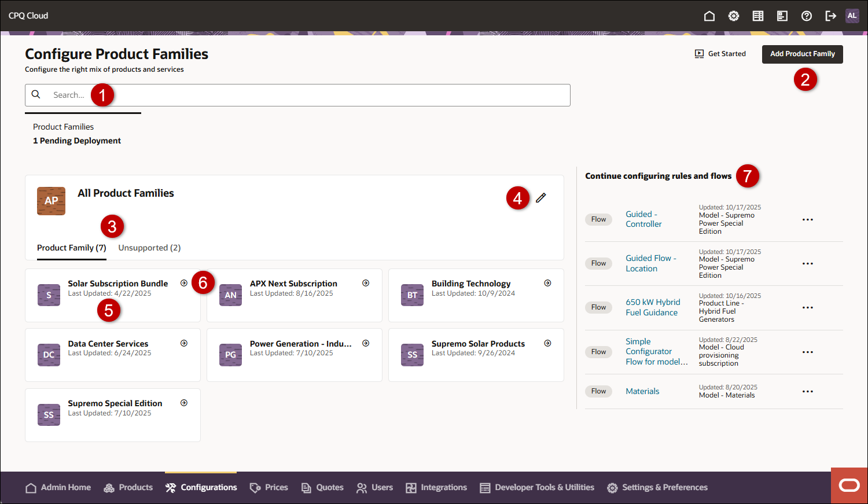The width and height of the screenshot is (868, 504).
Task: Click the Get Started video link
Action: (720, 53)
